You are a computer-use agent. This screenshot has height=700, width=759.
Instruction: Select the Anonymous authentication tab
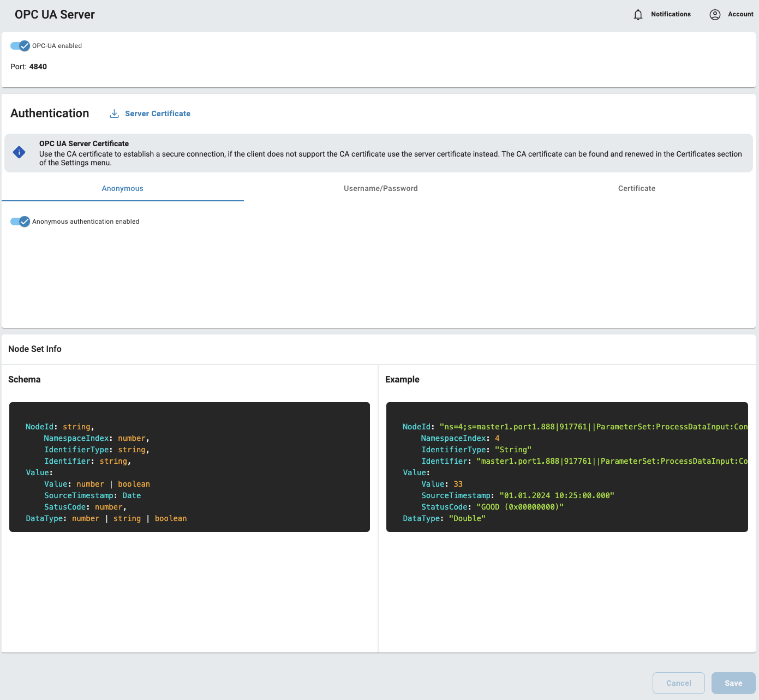pos(123,188)
